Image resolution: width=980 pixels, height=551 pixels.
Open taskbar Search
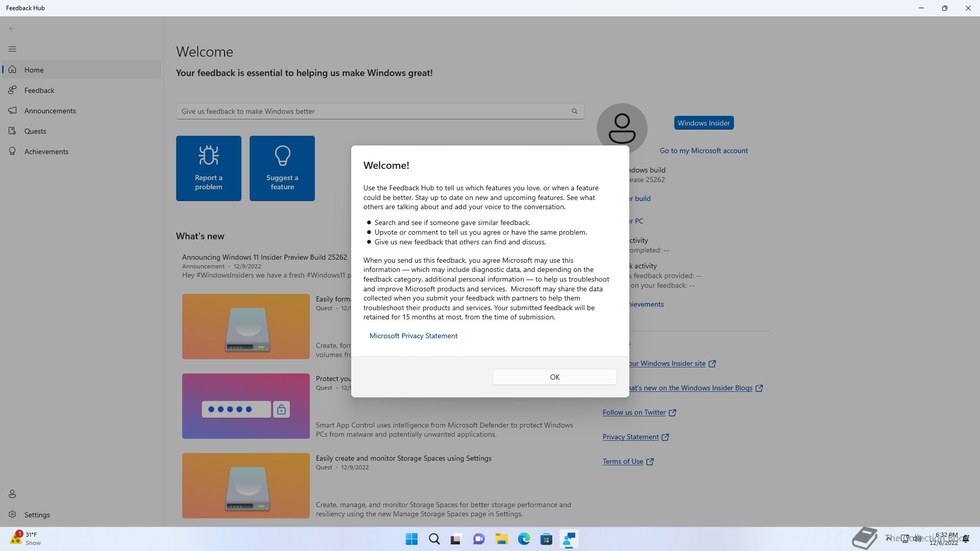[x=434, y=539]
